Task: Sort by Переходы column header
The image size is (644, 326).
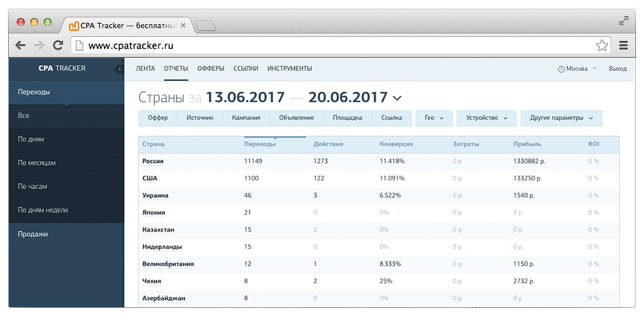Action: pos(260,144)
